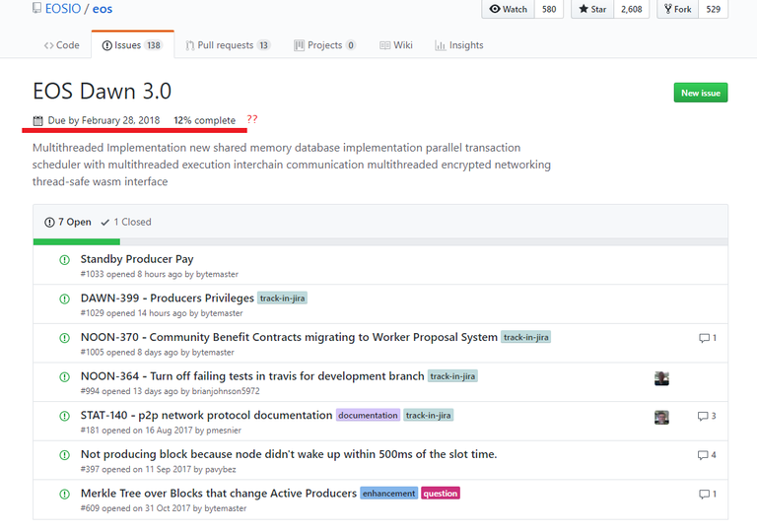
Task: Click the comment icon on STAT-140 issue
Action: pos(704,416)
